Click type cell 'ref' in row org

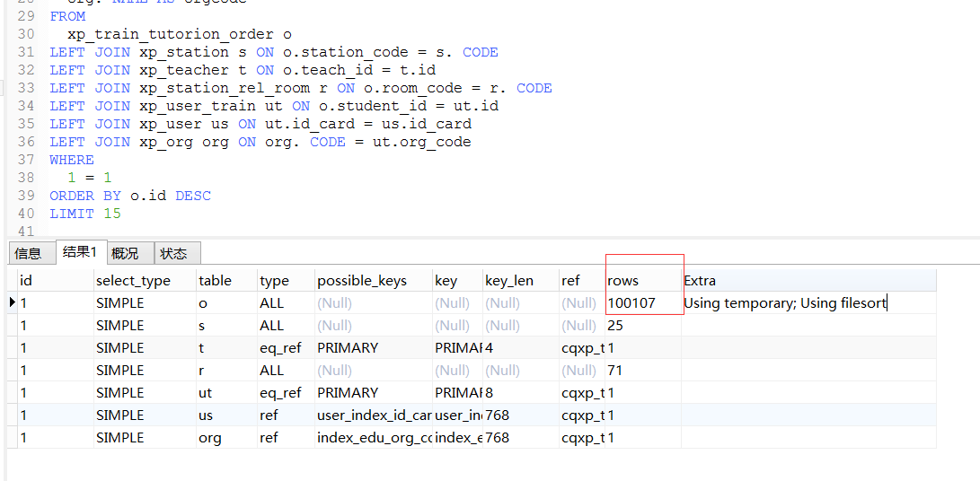286,438
